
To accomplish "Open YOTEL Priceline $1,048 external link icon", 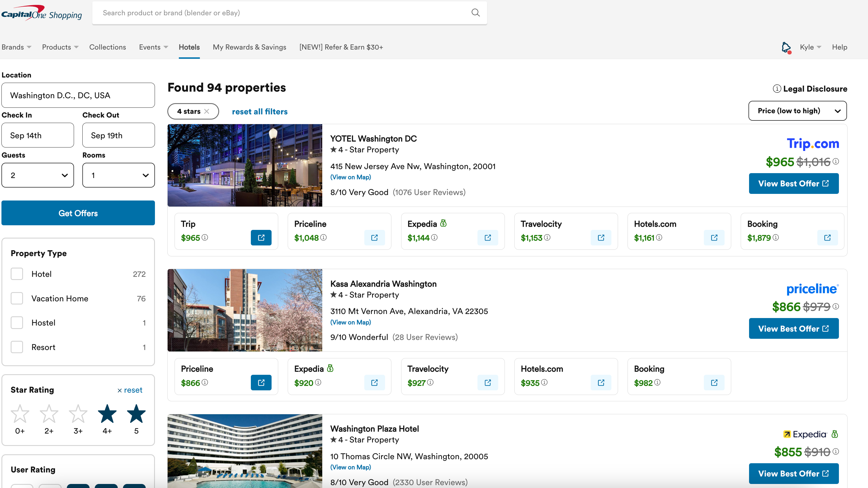I will coord(374,238).
